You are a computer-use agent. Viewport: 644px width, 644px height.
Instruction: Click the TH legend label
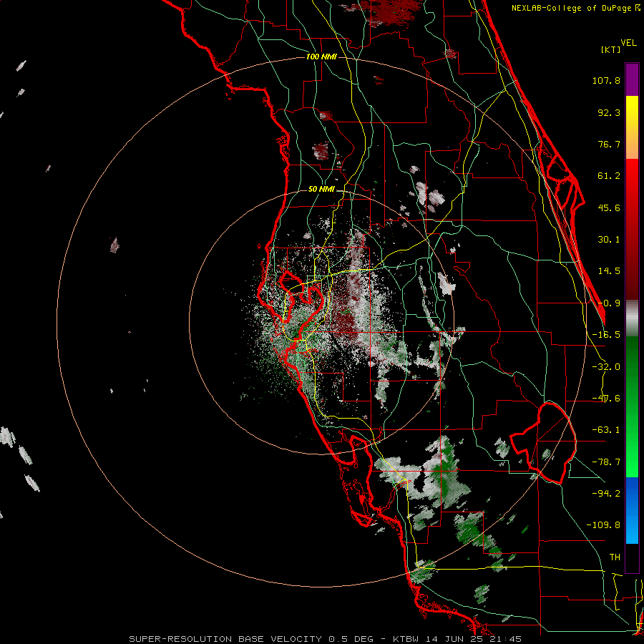pyautogui.click(x=615, y=557)
